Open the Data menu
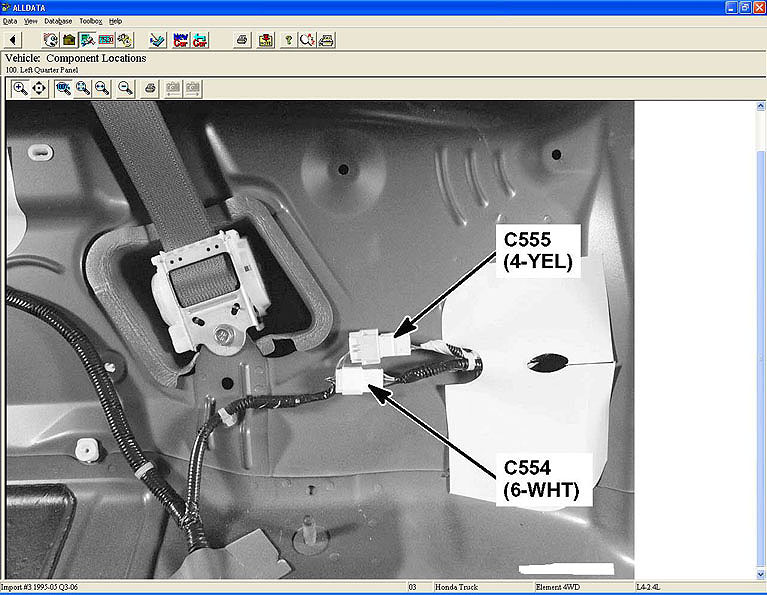Viewport: 767px width, 595px height. pyautogui.click(x=10, y=20)
